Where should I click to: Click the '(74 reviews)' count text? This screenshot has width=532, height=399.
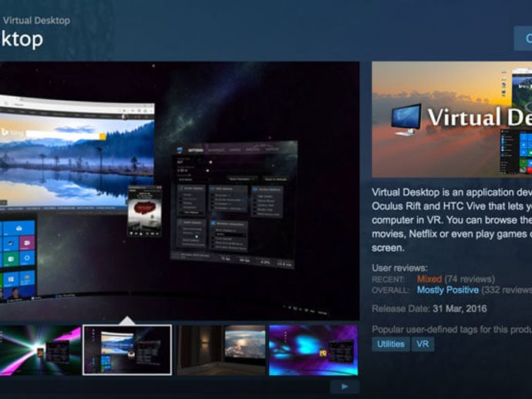(x=470, y=279)
